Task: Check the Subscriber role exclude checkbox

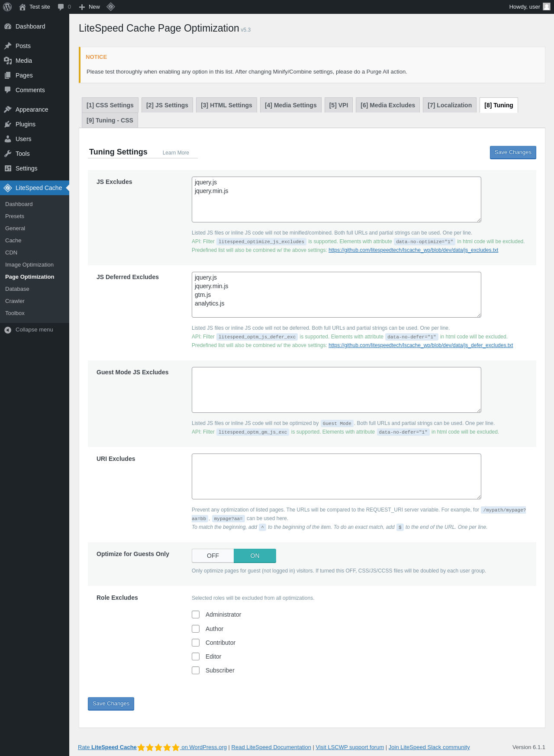Action: pos(196,670)
